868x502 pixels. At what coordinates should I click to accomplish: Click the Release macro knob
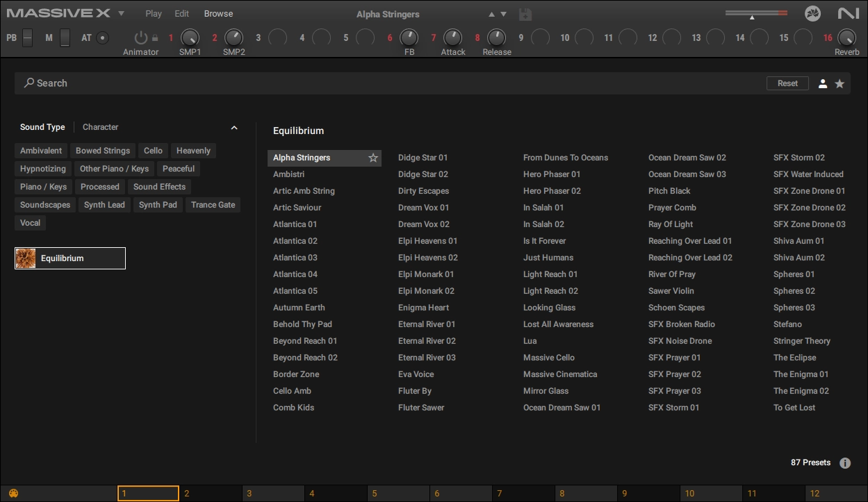[x=497, y=37]
